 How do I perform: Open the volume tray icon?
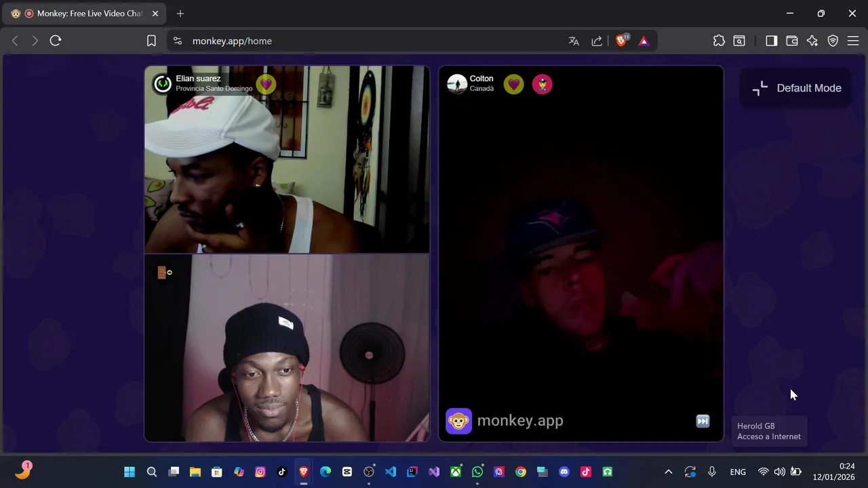pos(780,472)
